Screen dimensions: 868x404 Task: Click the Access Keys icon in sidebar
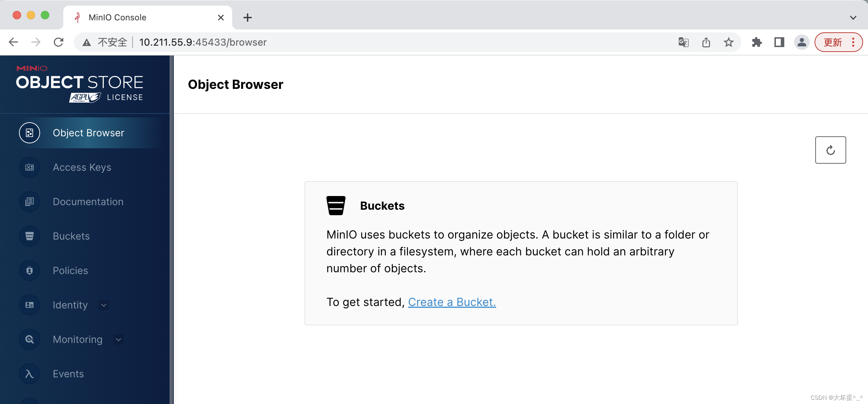click(30, 167)
